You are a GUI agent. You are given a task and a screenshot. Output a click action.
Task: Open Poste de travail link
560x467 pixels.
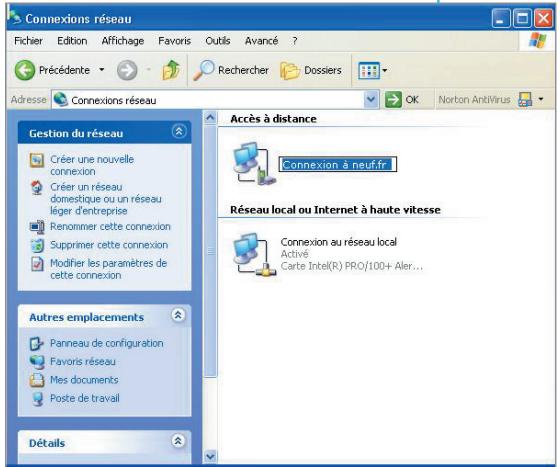pyautogui.click(x=85, y=398)
